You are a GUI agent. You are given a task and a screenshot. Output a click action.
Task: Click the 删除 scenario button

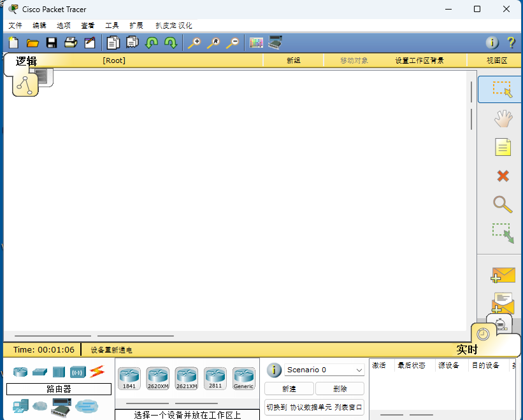pyautogui.click(x=340, y=389)
